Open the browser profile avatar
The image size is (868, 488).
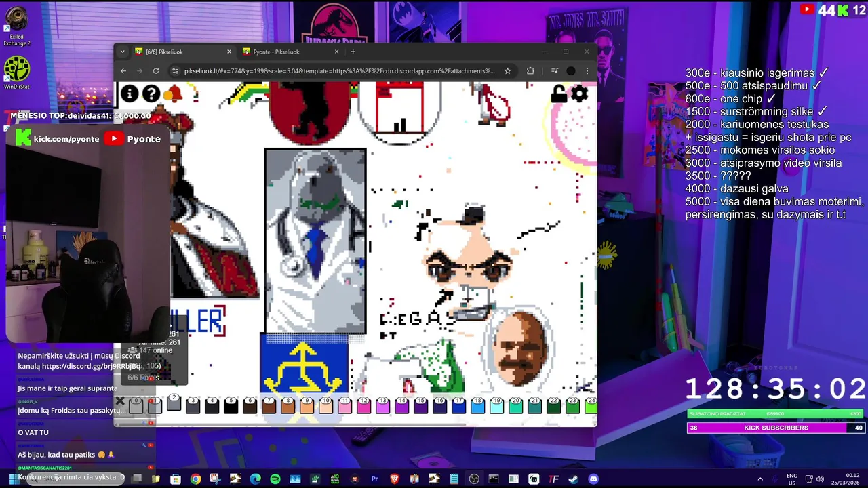pos(571,70)
